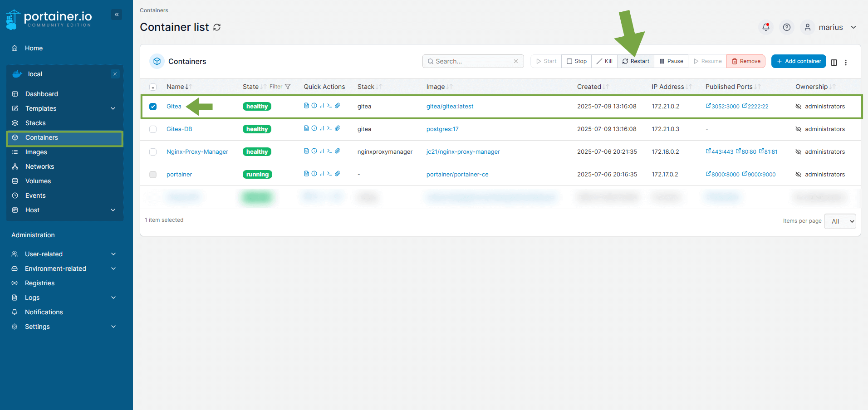Open the Gitea container name link

coord(174,106)
